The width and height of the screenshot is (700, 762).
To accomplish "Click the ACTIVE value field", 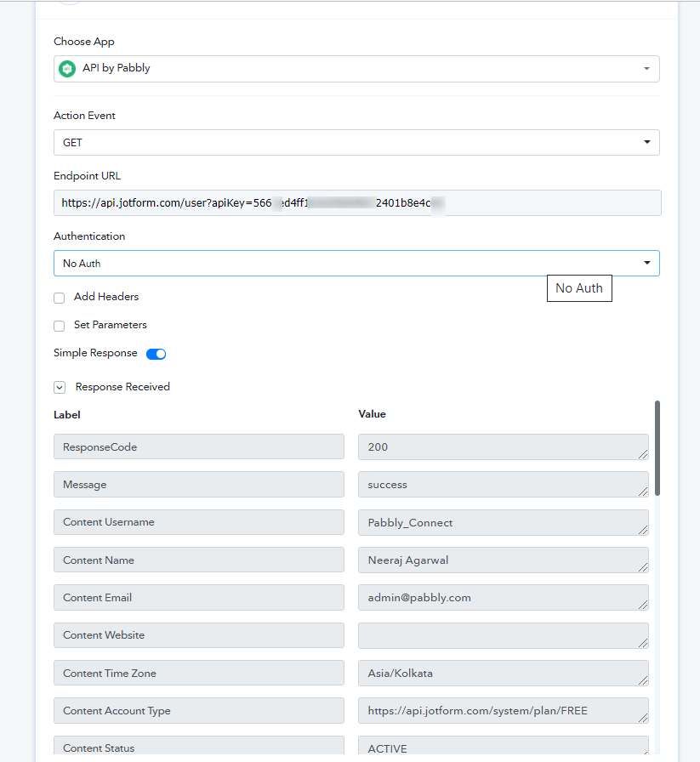I will (x=504, y=745).
